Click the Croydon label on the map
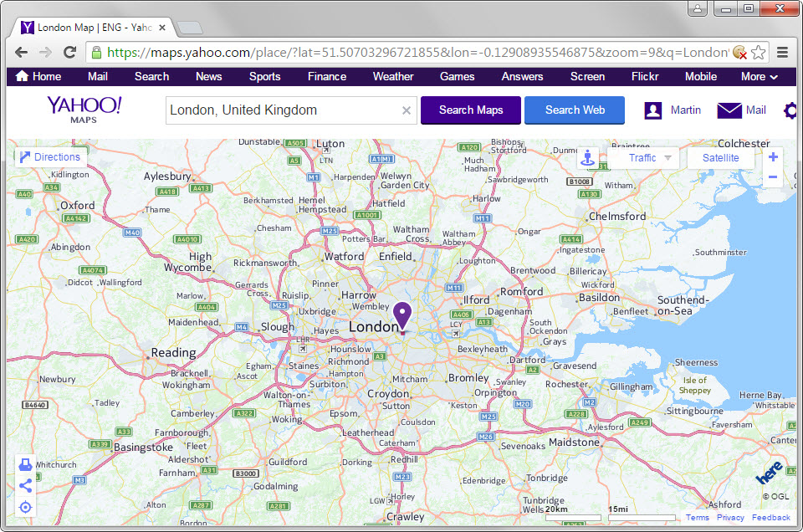 [387, 394]
